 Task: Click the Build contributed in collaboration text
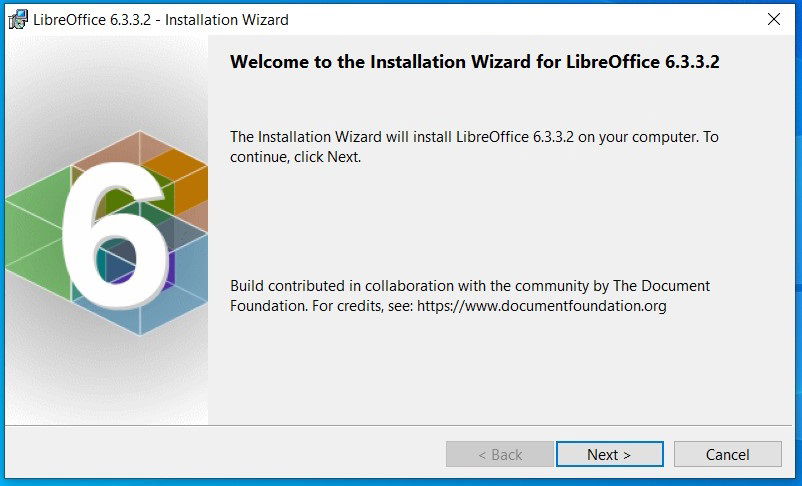tap(470, 296)
